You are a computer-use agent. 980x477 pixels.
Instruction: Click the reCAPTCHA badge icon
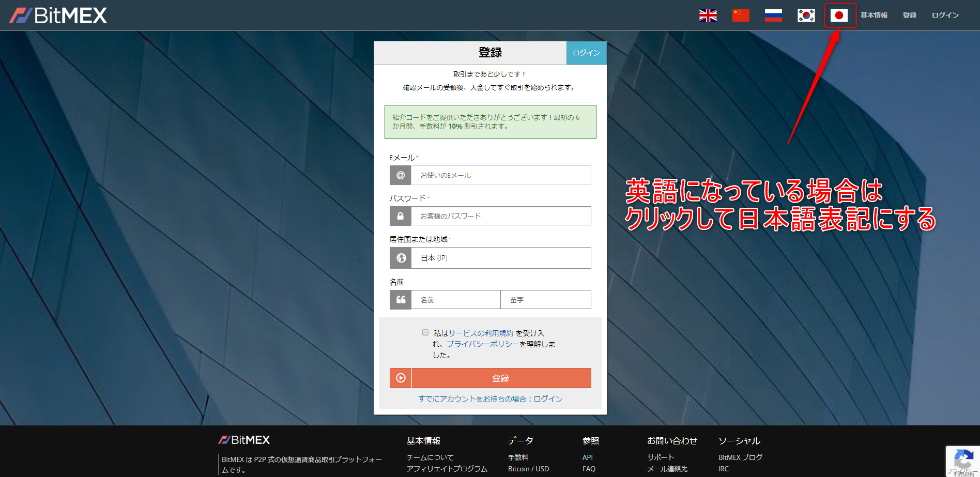click(963, 459)
